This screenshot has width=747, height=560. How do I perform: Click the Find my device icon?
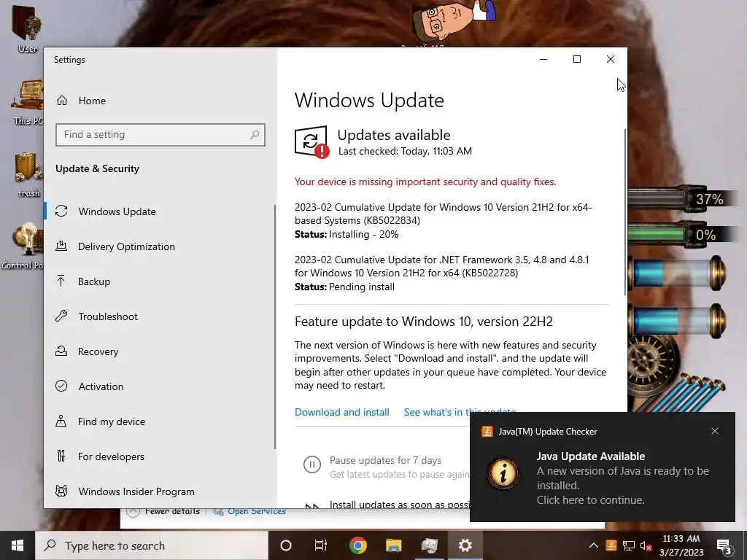[x=61, y=421]
